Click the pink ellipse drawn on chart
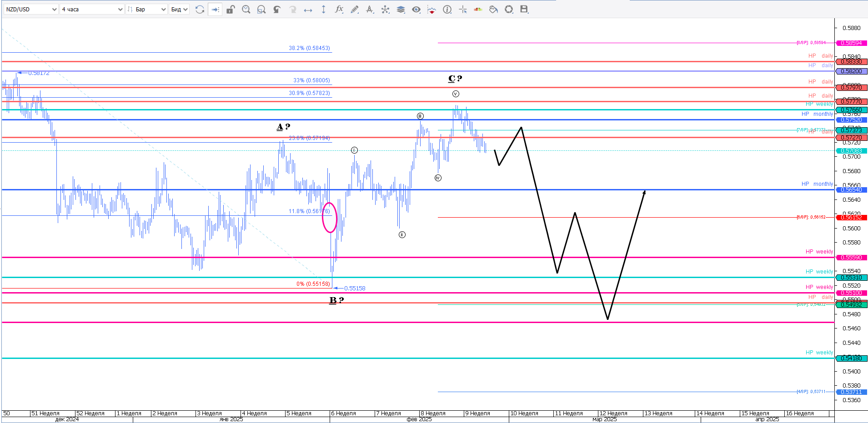Viewport: 868px width, 423px height. [x=330, y=217]
